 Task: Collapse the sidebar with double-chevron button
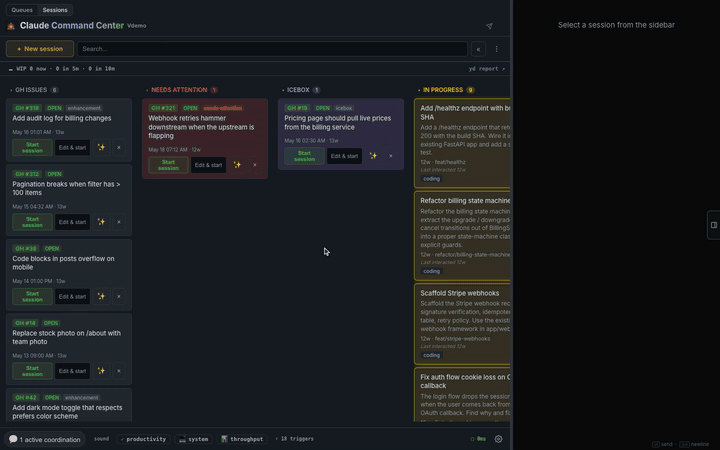point(478,49)
